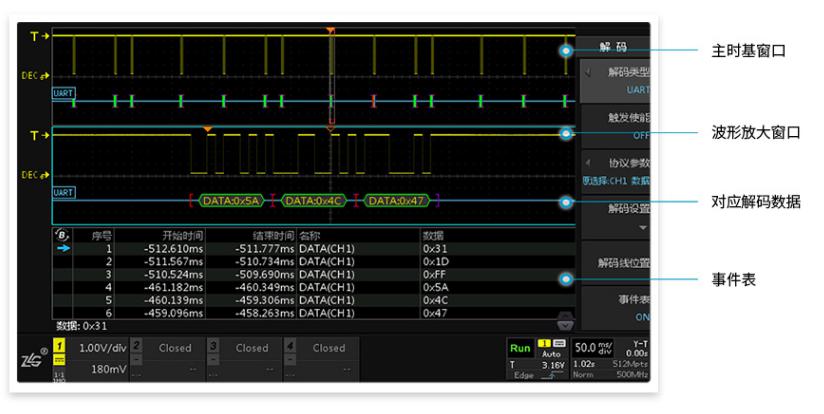Image resolution: width=824 pixels, height=414 pixels.
Task: Select event table row 4 with 0x5A
Action: point(314,287)
